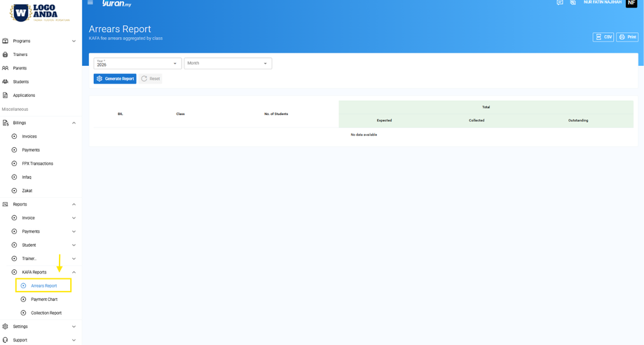Click the Trainers icon in sidebar
The height and width of the screenshot is (345, 644).
[6, 55]
